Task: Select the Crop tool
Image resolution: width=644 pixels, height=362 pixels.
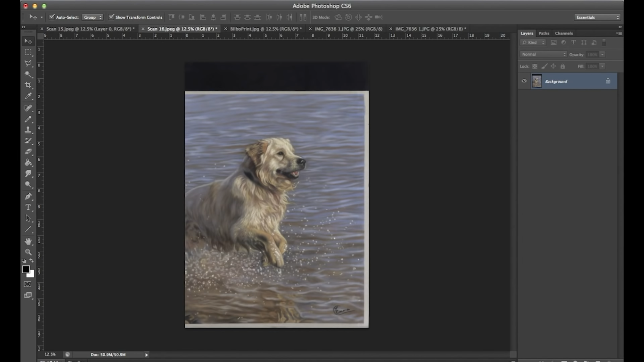Action: pyautogui.click(x=28, y=85)
